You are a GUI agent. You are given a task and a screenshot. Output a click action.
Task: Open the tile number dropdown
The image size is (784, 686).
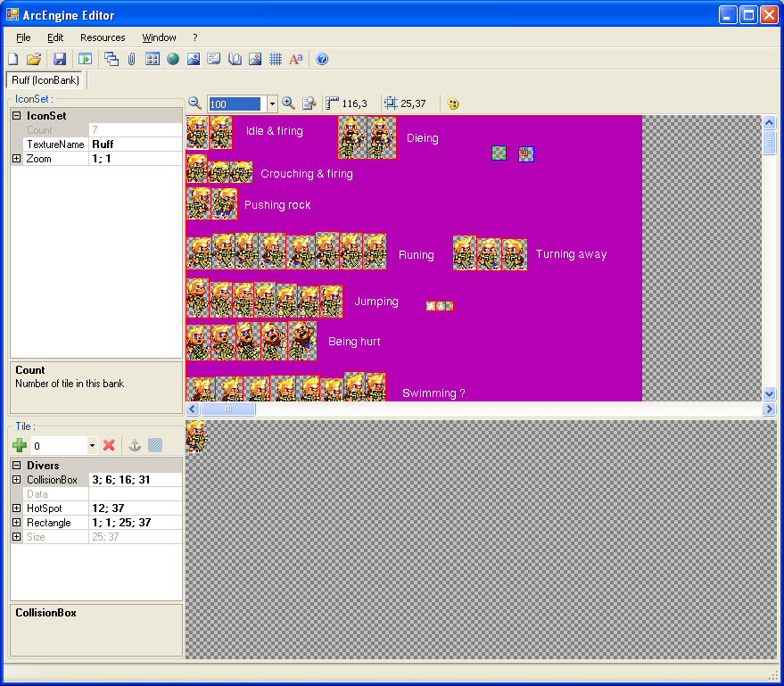tap(92, 445)
